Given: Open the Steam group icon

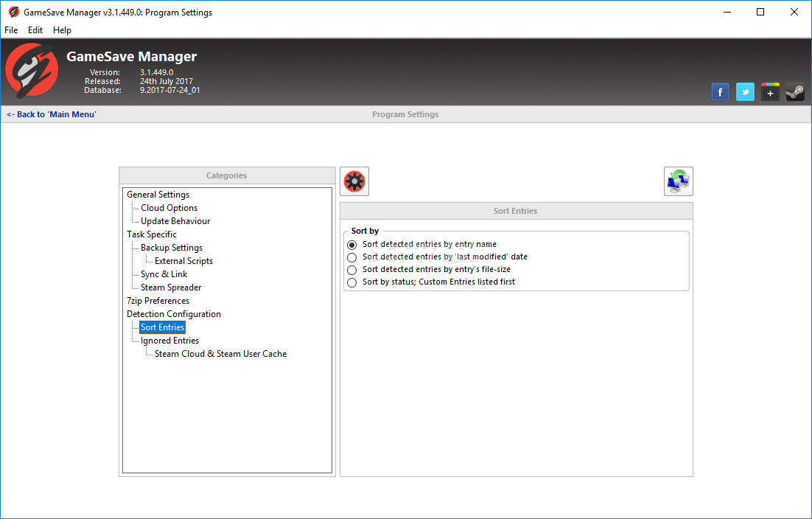Looking at the screenshot, I should [x=795, y=92].
